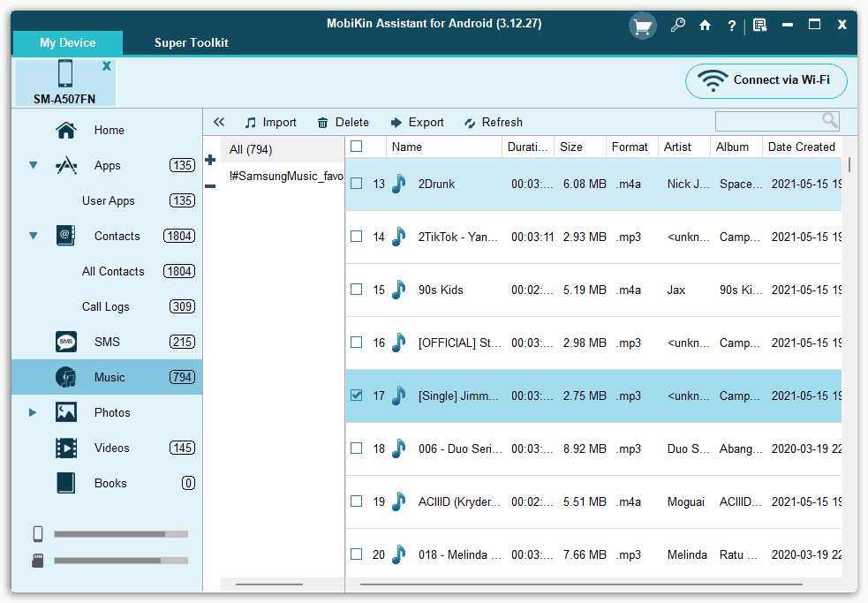Click the Contacts address book icon
Image resolution: width=868 pixels, height=603 pixels.
pyautogui.click(x=66, y=236)
